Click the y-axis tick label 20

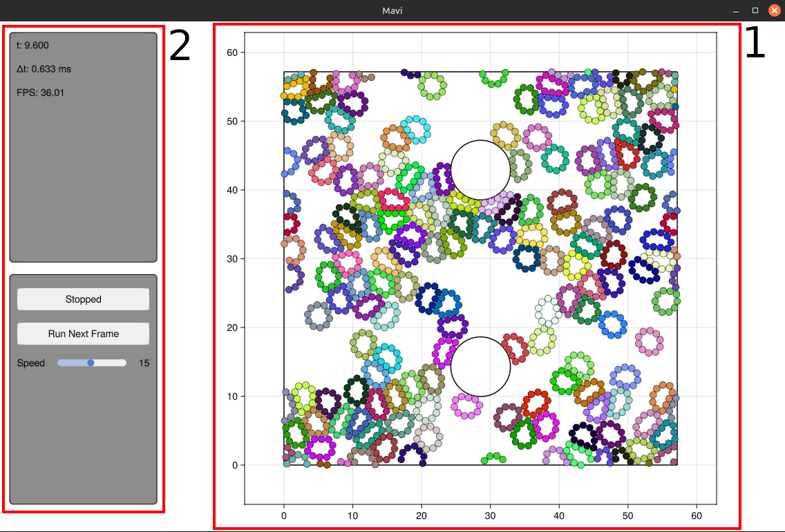232,327
